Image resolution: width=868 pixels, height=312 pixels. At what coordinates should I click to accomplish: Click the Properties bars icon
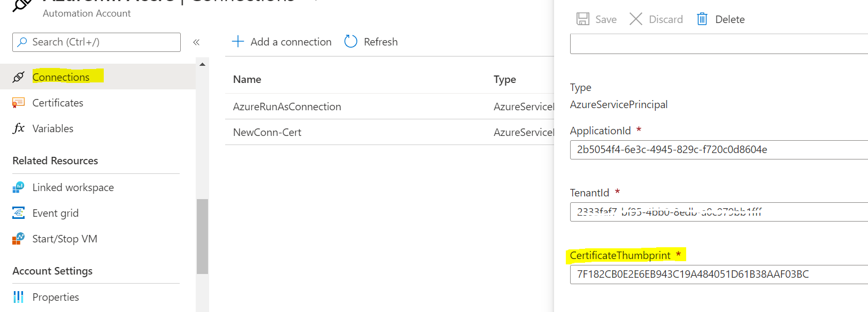coord(18,297)
